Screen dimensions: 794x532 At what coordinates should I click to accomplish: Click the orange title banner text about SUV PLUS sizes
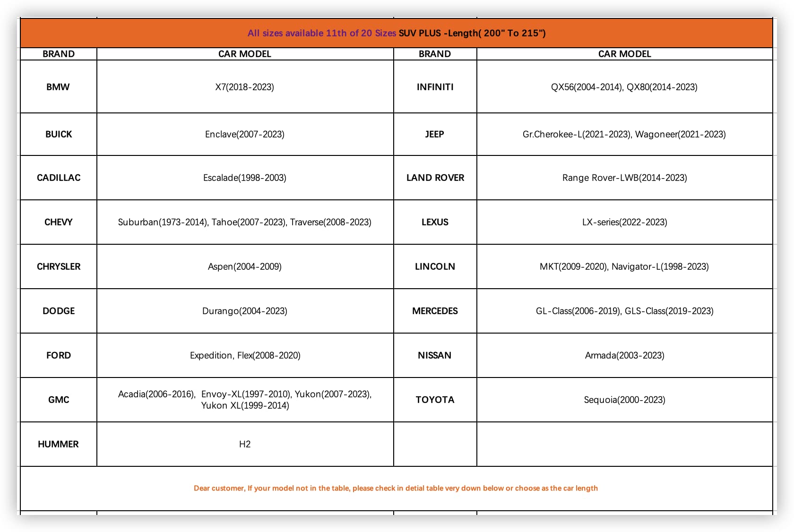coord(397,33)
